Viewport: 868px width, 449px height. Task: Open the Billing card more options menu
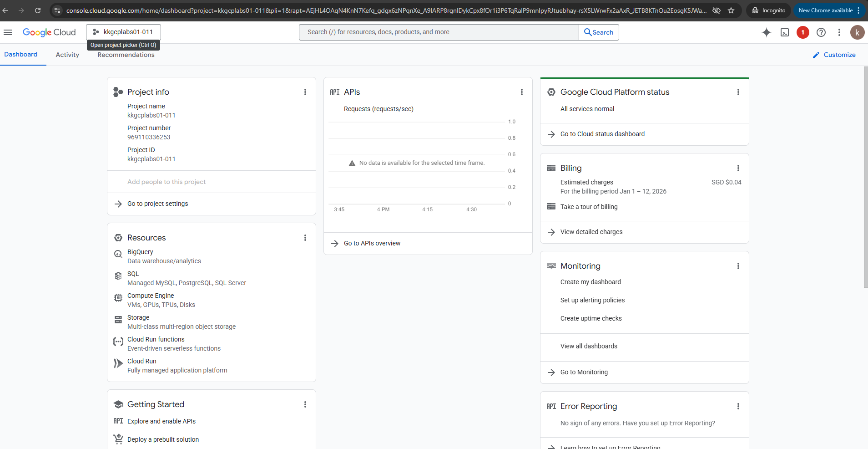738,168
